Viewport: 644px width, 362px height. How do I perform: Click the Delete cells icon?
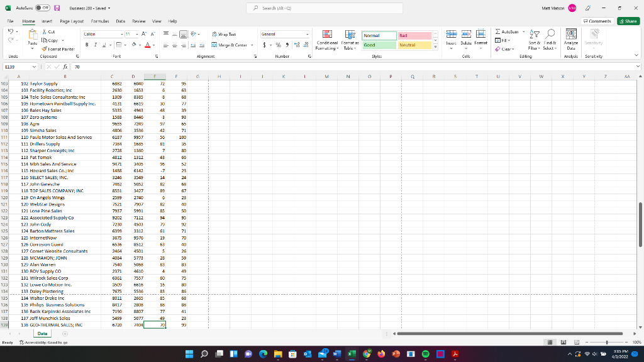[466, 35]
